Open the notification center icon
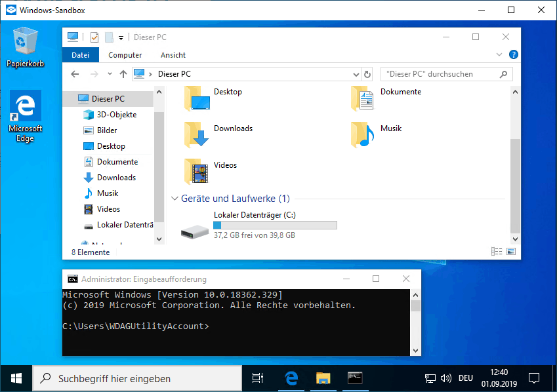Screen dimensions: 557x392 [534, 378]
